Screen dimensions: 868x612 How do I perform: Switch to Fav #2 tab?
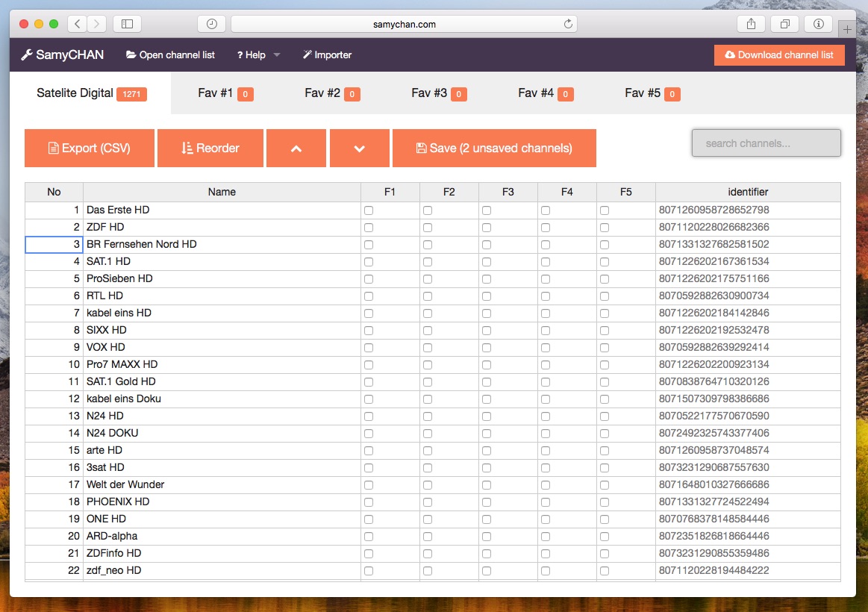332,93
